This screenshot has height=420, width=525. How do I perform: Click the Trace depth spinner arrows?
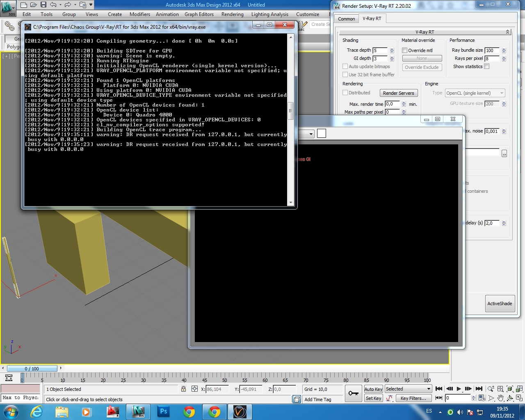[392, 50]
